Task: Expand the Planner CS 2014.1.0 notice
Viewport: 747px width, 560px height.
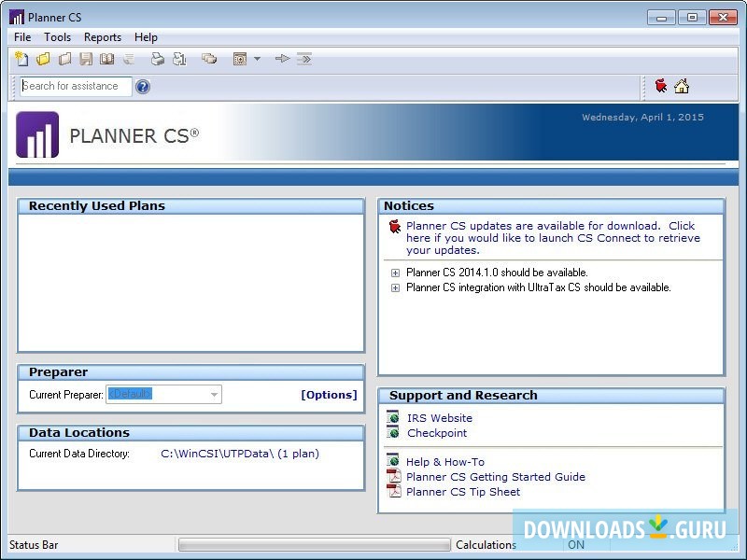Action: pyautogui.click(x=395, y=274)
